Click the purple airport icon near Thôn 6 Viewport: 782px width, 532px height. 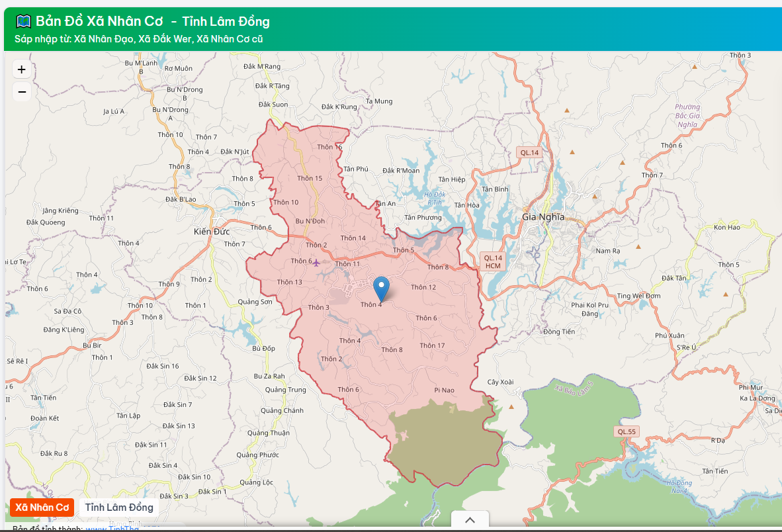click(316, 263)
